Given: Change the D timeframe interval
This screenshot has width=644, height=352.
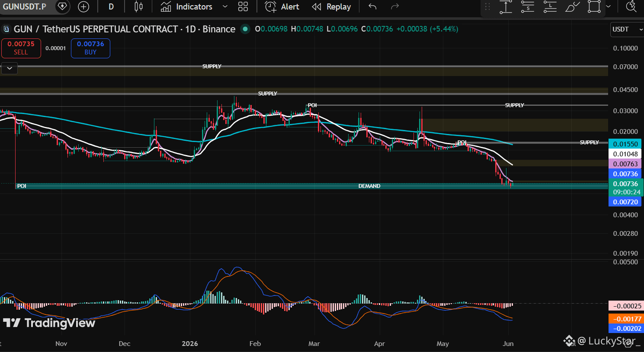Looking at the screenshot, I should coord(111,6).
